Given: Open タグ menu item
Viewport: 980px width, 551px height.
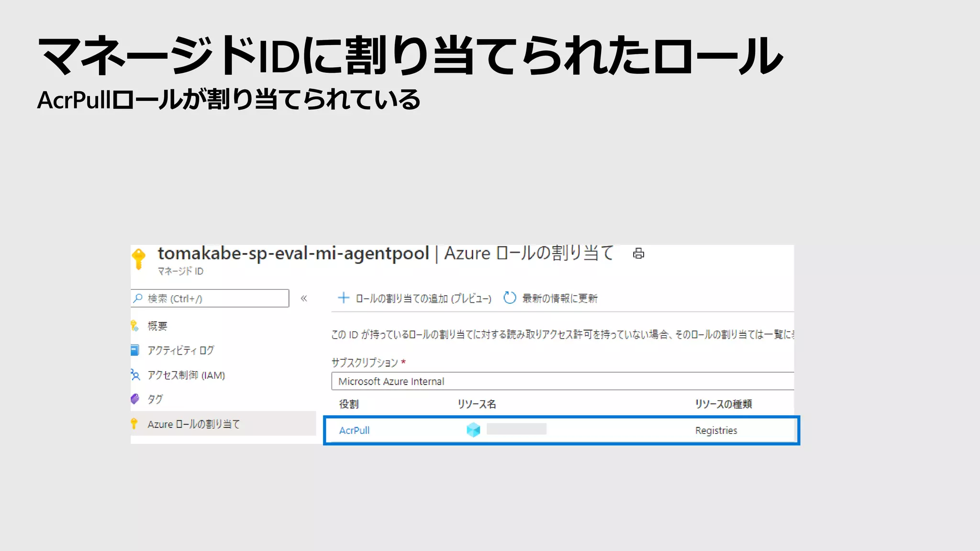Looking at the screenshot, I should [155, 399].
